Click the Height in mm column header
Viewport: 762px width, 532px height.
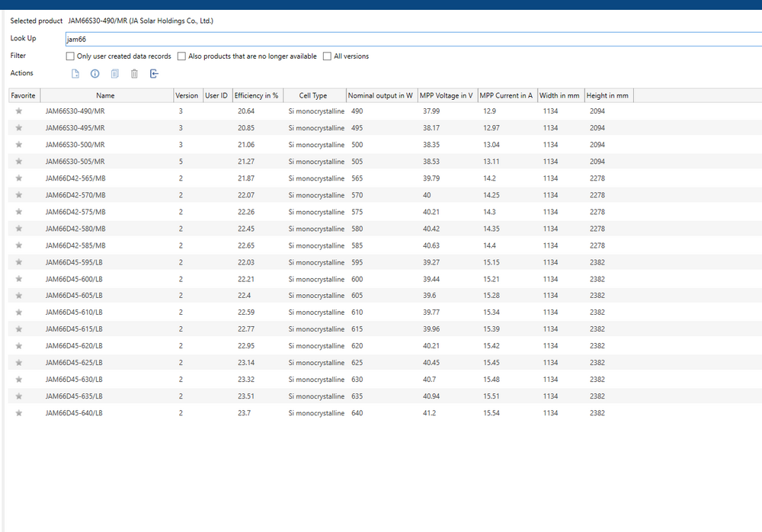click(x=607, y=96)
